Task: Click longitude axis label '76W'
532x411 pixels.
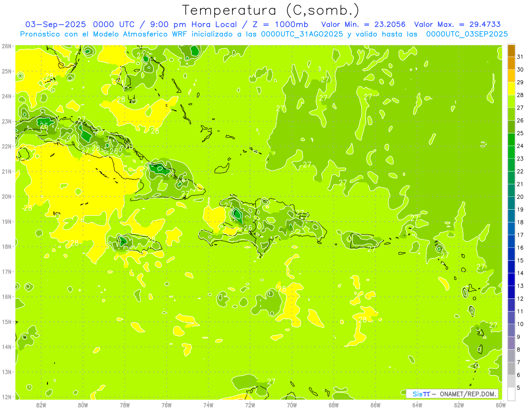Action: (x=167, y=405)
